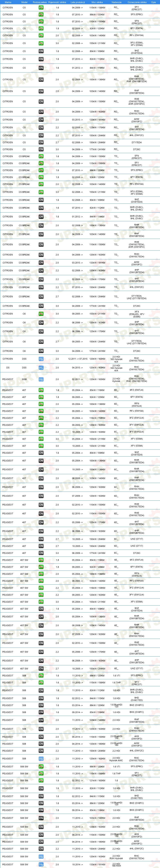Click '2.0 HDi RXH Hybrid4' body cell
The width and height of the screenshot is (160, 868).
coord(116,857)
